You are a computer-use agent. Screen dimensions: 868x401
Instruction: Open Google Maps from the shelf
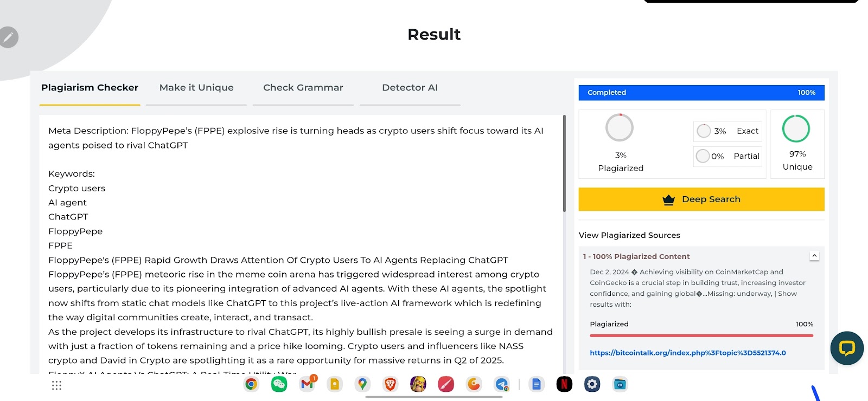362,384
